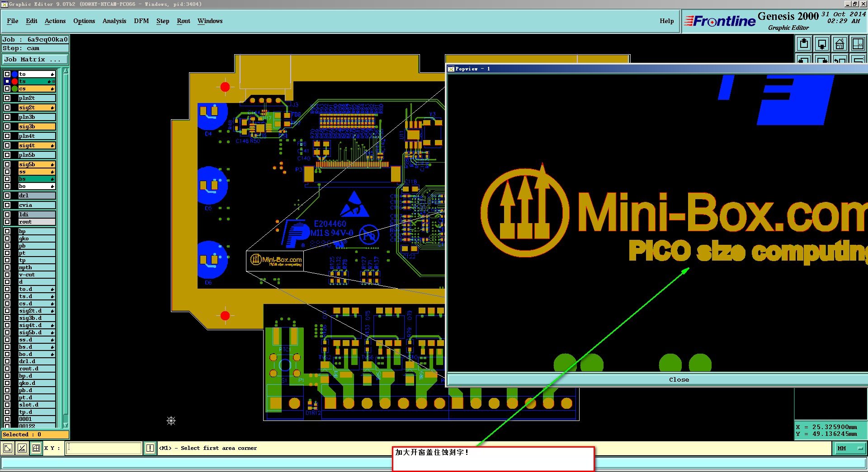Toggle display checkbox for layer 'cs'
Viewport: 868px width, 472px height.
pos(7,89)
